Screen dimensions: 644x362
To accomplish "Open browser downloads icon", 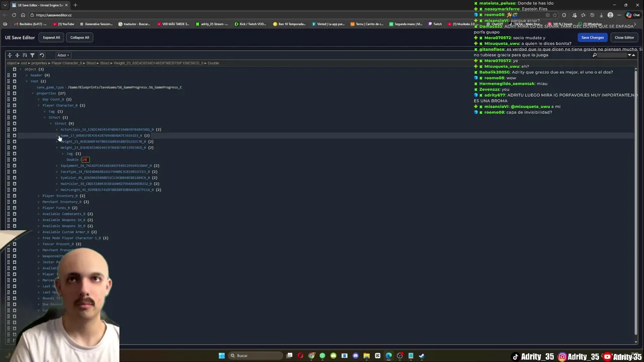I will click(601, 15).
